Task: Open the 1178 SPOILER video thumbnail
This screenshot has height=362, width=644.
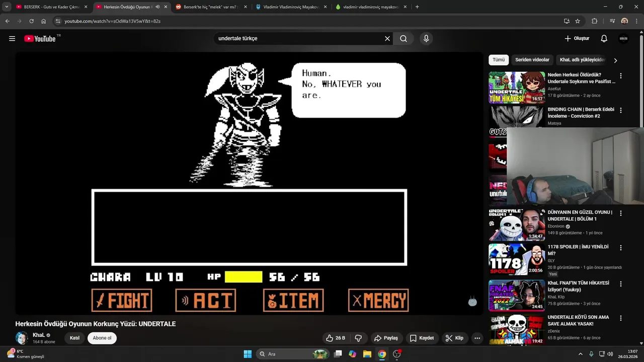Action: [517, 259]
